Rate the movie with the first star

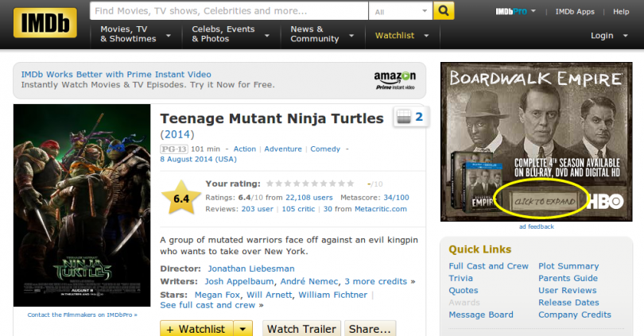pos(270,183)
